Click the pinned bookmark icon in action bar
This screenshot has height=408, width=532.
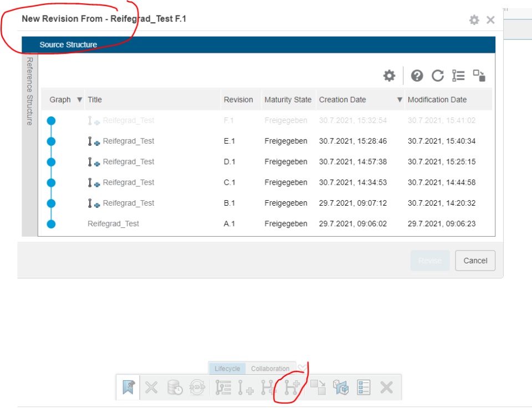pyautogui.click(x=128, y=387)
